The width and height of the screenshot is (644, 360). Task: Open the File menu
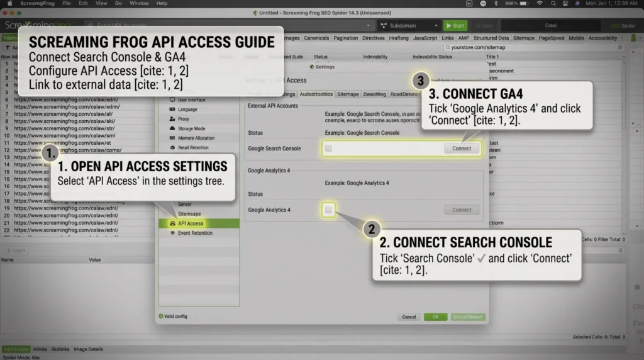[66, 3]
